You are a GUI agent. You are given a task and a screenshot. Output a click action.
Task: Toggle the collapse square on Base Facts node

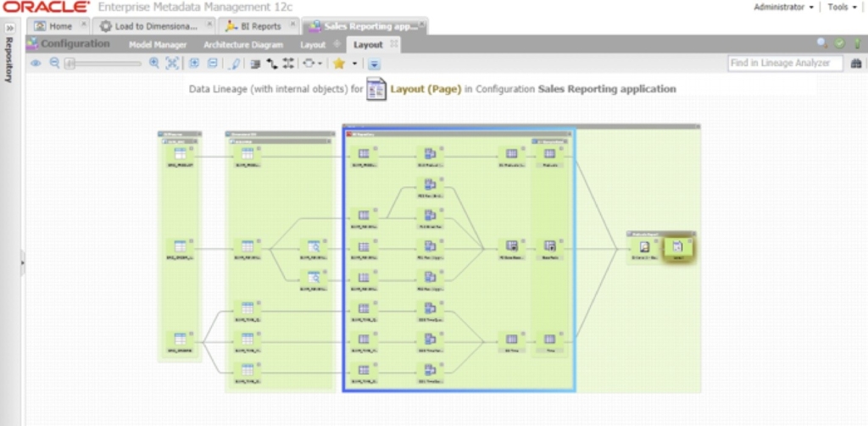[x=561, y=241]
